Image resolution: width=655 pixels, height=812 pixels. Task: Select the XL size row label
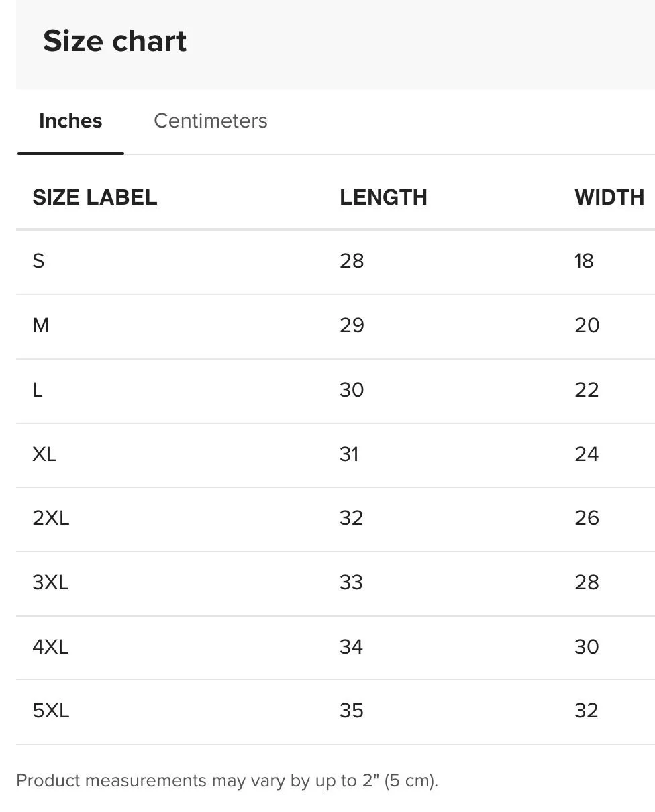pos(44,454)
